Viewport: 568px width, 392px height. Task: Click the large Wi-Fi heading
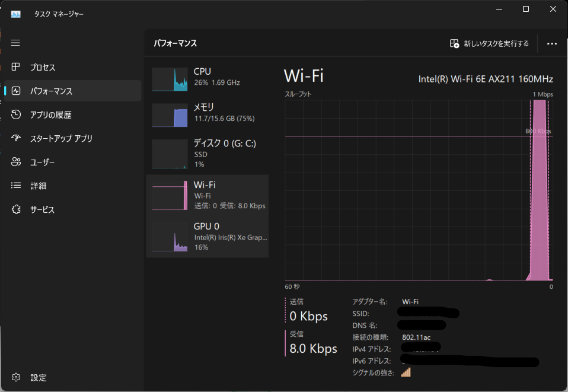[304, 76]
